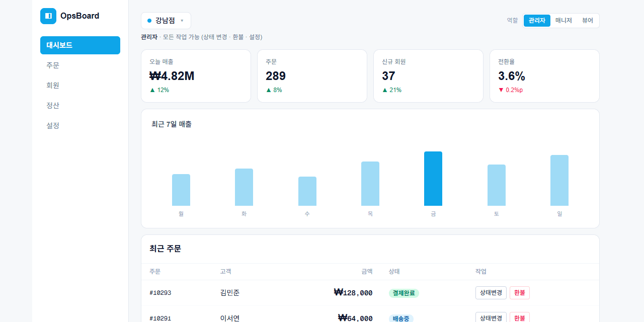Click the 금액 column header

367,272
